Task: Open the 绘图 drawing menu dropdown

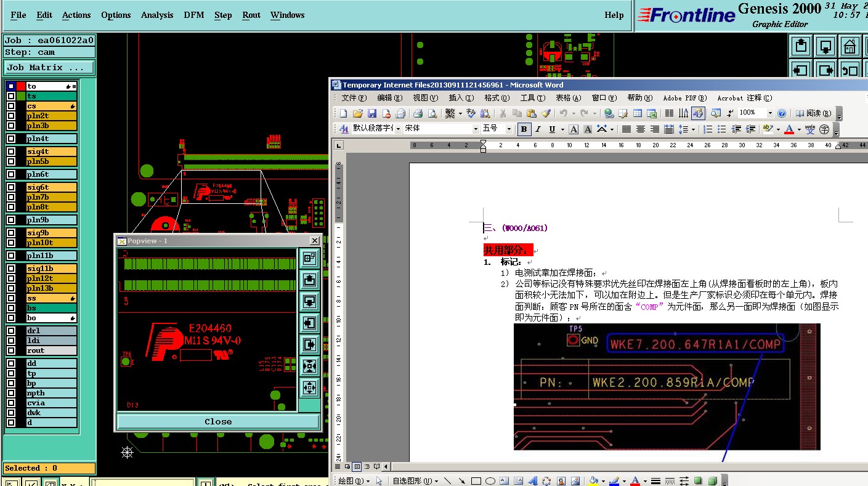Action: [354, 481]
